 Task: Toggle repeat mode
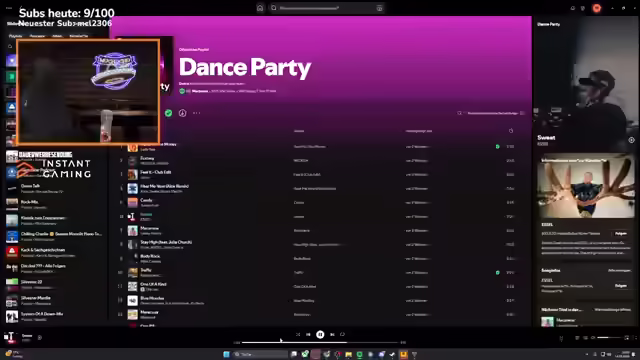click(342, 334)
